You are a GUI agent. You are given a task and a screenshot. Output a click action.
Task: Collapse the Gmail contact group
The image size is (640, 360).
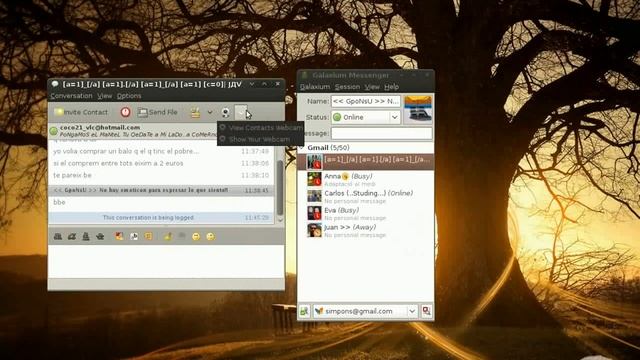point(302,147)
